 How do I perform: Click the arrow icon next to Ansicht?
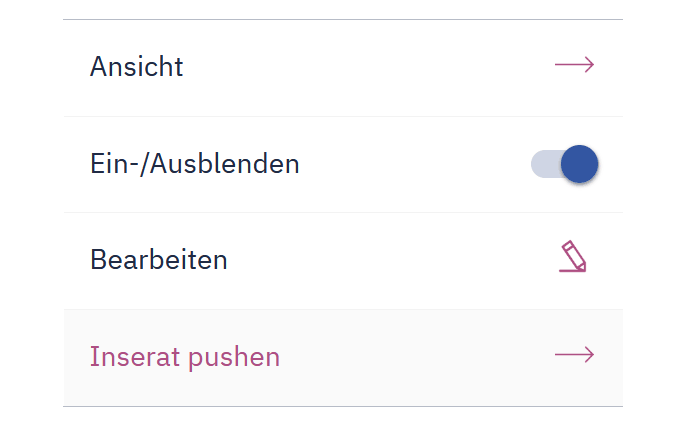574,65
